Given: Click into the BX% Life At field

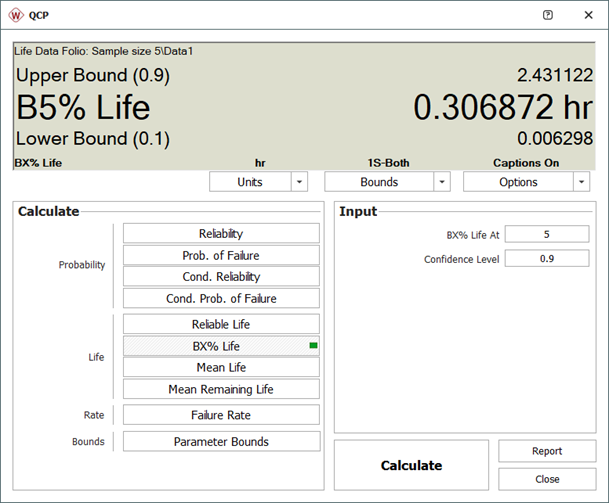Looking at the screenshot, I should (546, 234).
